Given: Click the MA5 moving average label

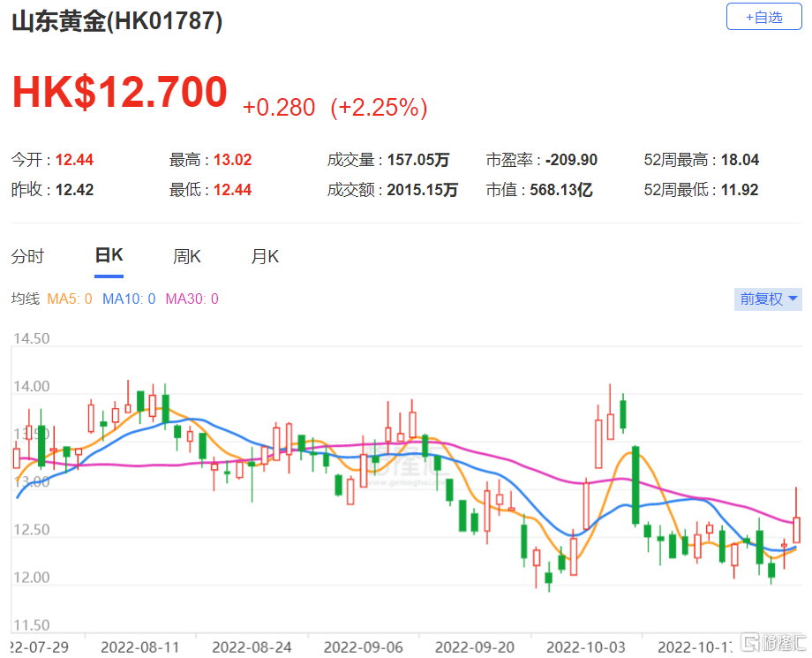Looking at the screenshot, I should [70, 299].
